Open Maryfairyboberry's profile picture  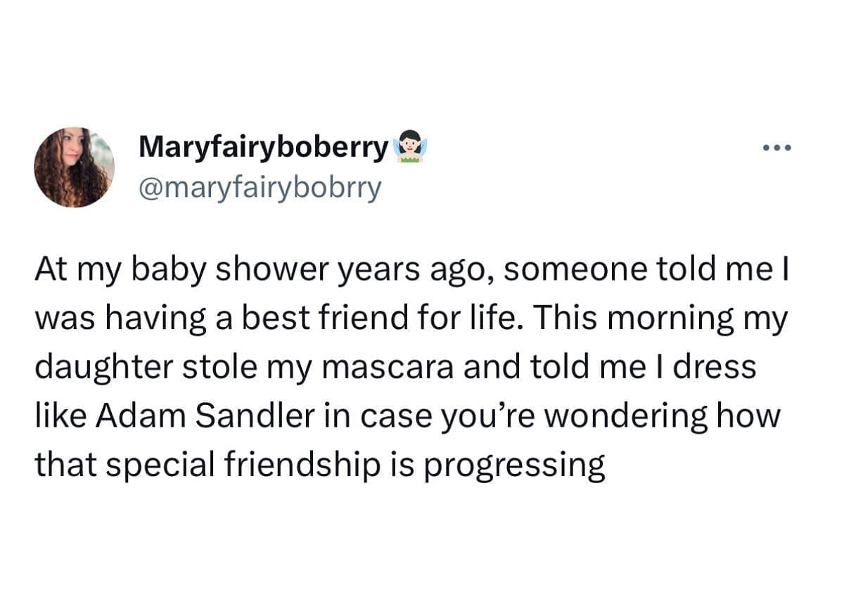(x=74, y=167)
